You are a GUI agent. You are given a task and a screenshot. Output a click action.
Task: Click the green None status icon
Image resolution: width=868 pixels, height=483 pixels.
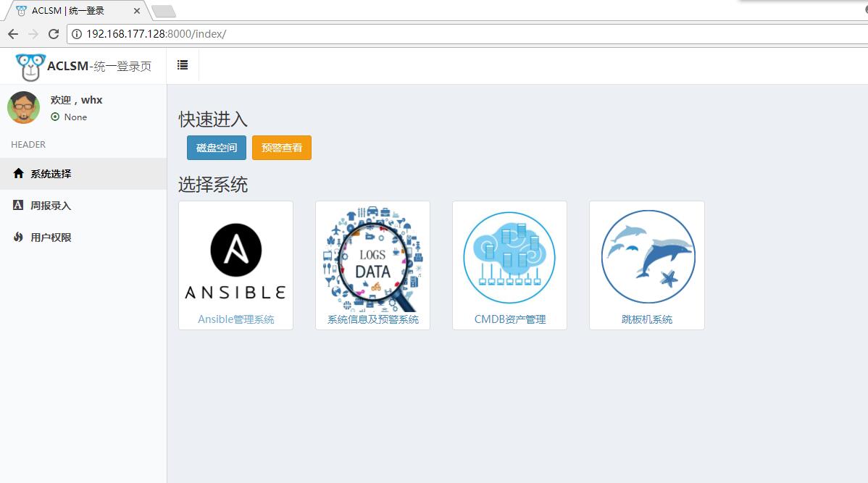click(55, 117)
